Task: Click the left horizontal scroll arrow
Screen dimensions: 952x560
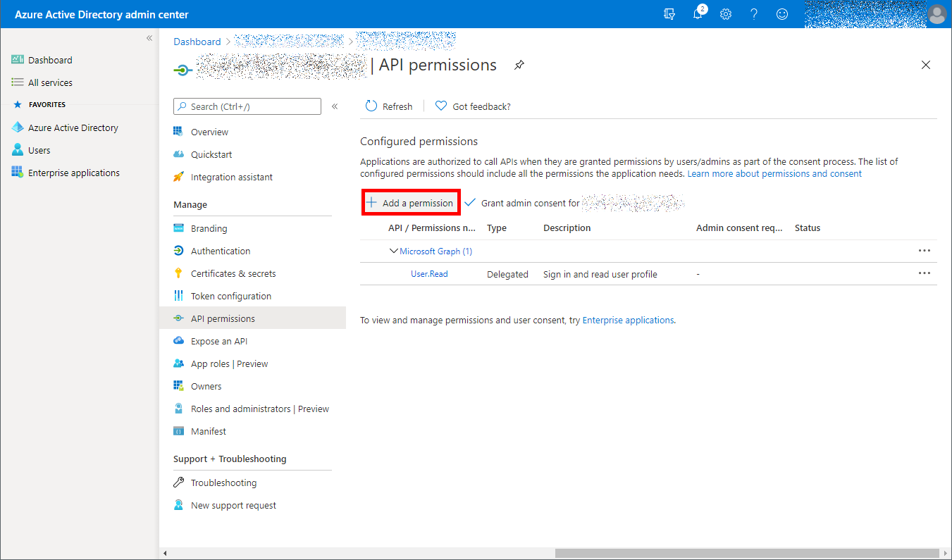Action: tap(165, 554)
